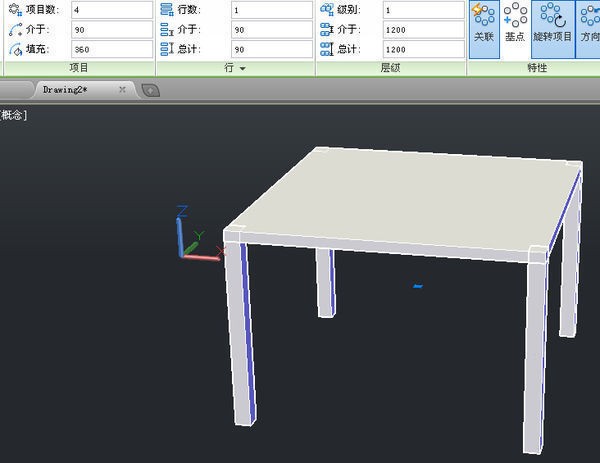Click the 级别 levels count icon

pyautogui.click(x=326, y=9)
